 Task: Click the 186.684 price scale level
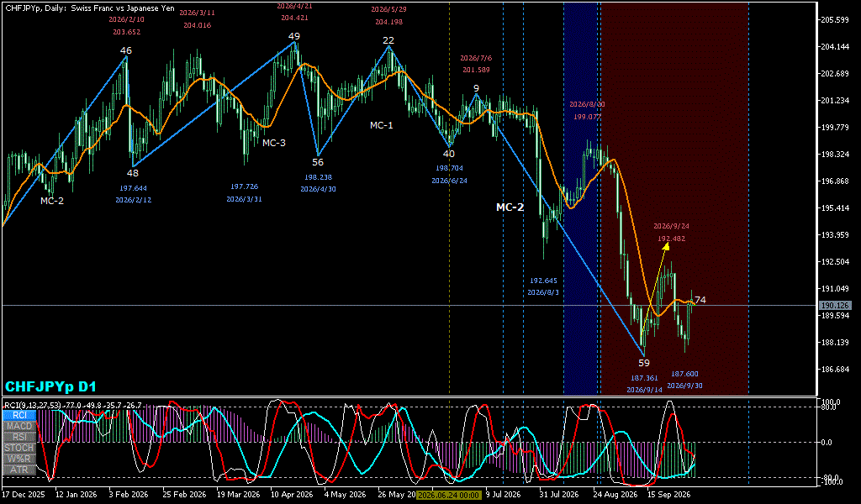click(x=834, y=370)
